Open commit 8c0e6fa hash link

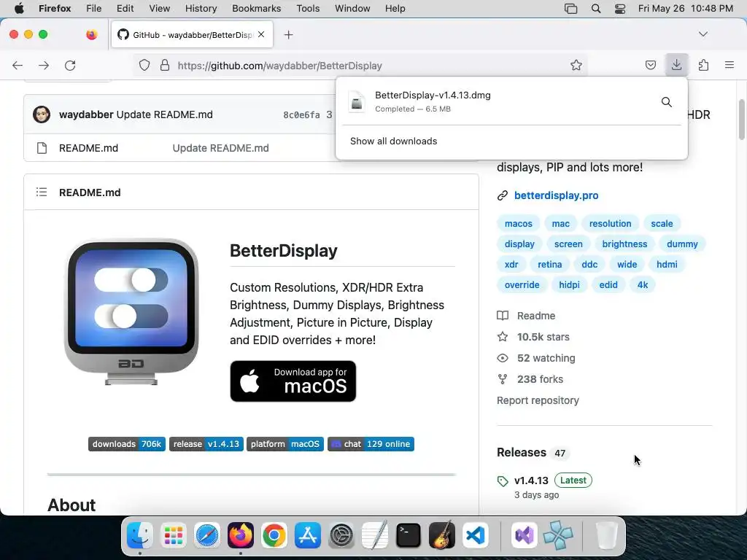coord(301,114)
